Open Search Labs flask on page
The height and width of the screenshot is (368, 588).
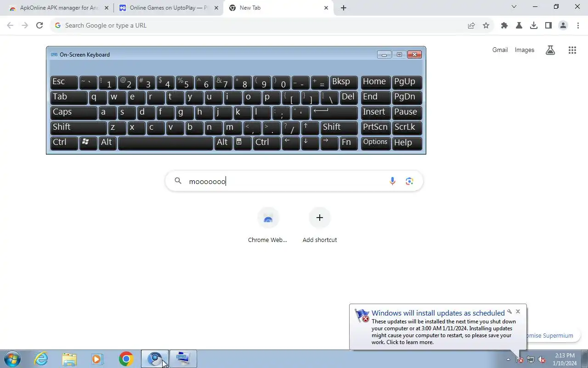(x=550, y=50)
